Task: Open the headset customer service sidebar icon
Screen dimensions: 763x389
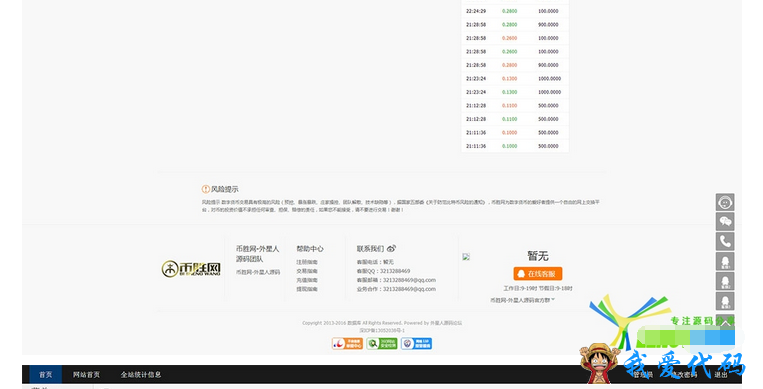Action: [725, 202]
